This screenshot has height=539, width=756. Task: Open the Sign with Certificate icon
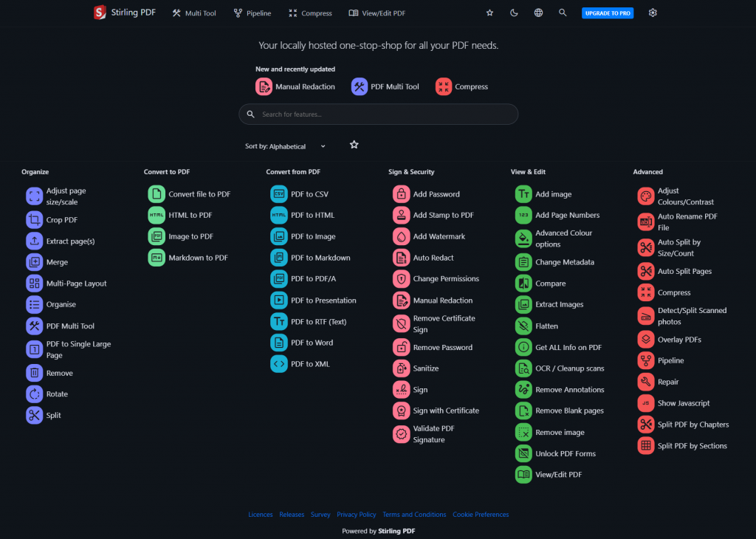(401, 411)
